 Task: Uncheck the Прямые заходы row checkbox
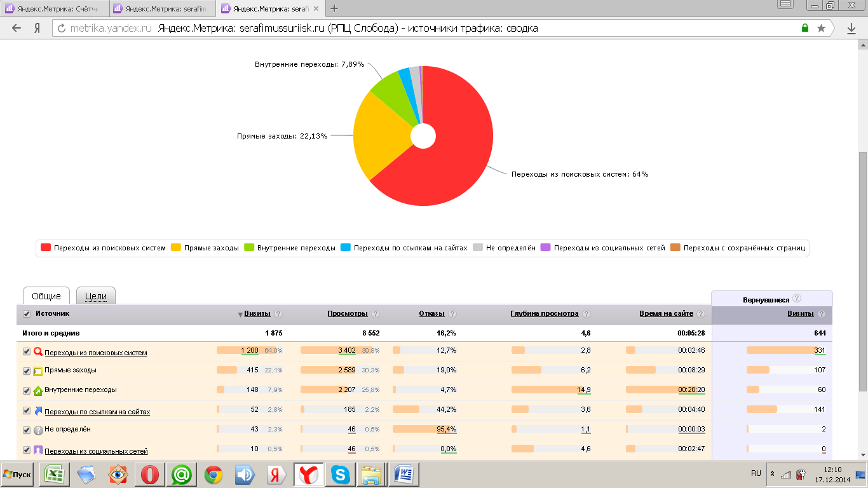[x=27, y=371]
